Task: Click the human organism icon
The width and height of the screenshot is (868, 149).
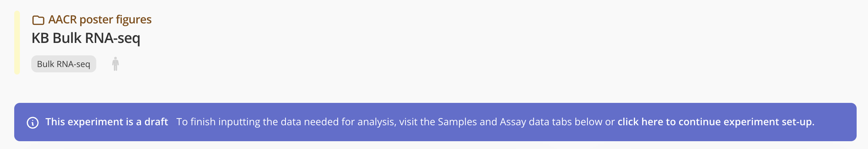Action: 115,64
